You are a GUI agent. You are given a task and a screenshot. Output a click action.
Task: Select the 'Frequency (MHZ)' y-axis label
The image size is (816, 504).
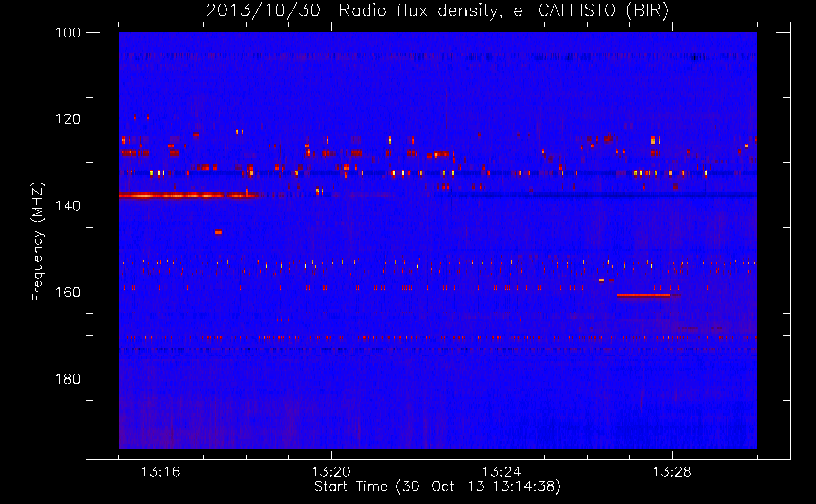(x=38, y=242)
